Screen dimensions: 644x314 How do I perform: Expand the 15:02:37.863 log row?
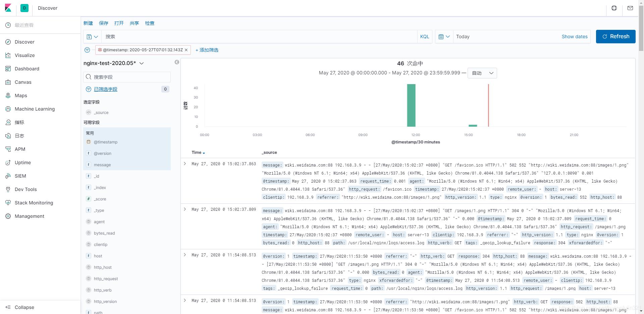(x=185, y=164)
